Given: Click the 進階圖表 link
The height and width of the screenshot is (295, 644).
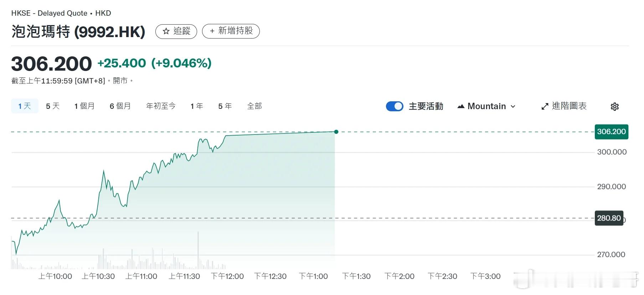Looking at the screenshot, I should (569, 106).
